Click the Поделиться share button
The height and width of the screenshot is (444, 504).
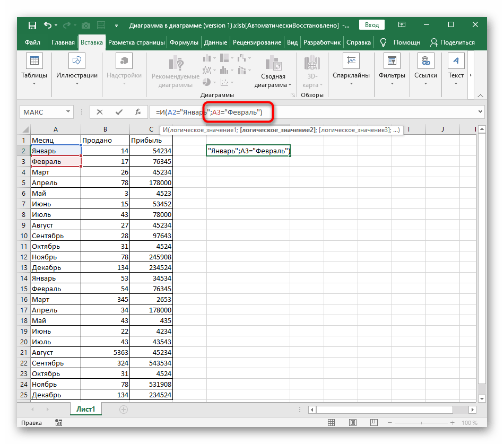coord(453,42)
